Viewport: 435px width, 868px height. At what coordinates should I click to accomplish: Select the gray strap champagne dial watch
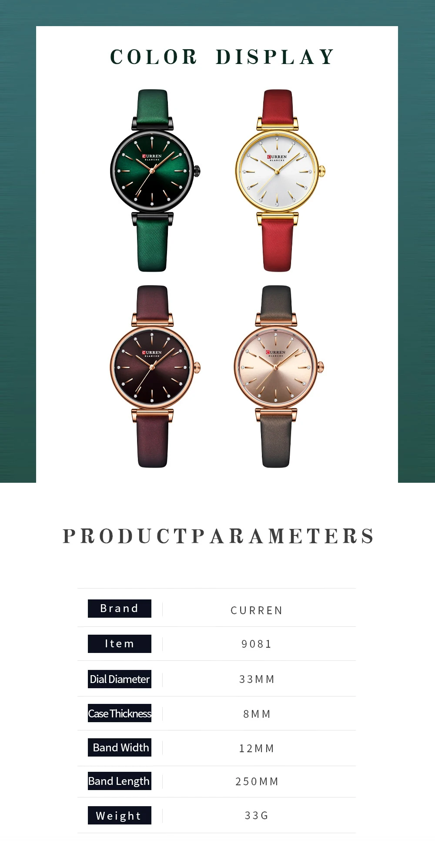tap(278, 377)
